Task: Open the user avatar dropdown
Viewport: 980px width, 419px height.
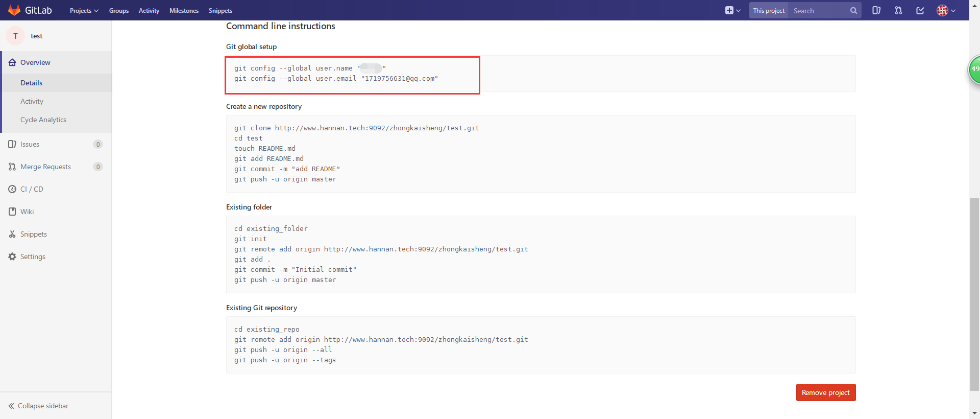Action: (x=946, y=11)
